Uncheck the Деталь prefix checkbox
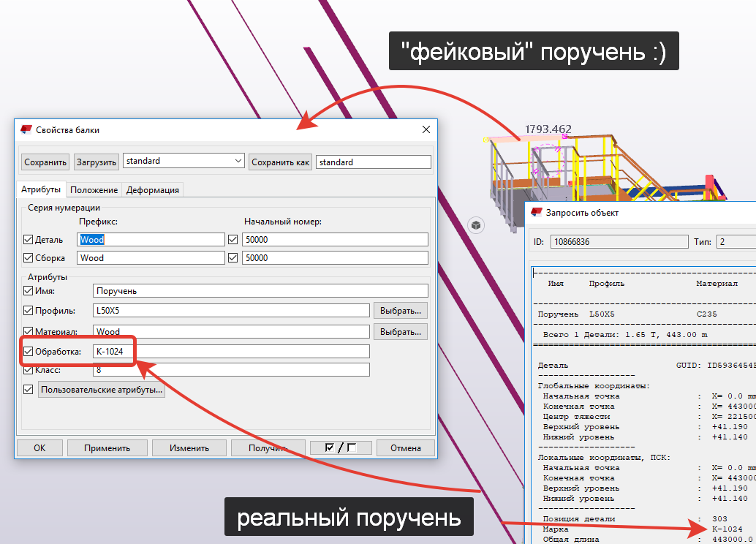The height and width of the screenshot is (544, 756). coord(29,240)
